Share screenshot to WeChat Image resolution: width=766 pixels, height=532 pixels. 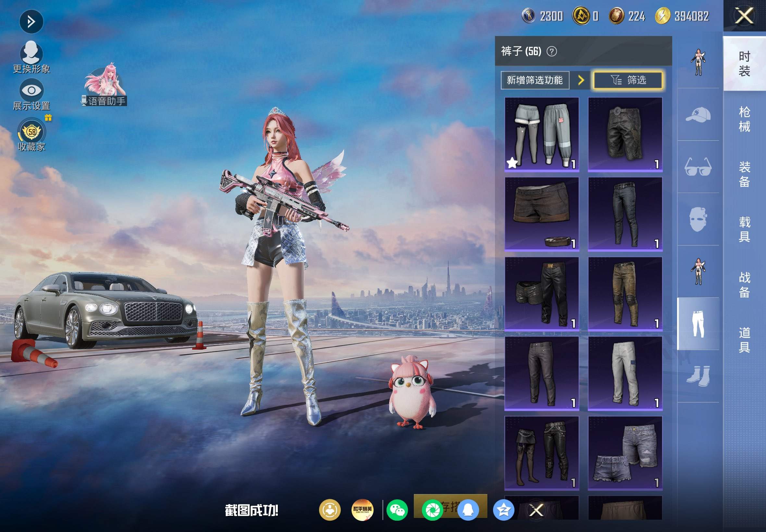397,510
